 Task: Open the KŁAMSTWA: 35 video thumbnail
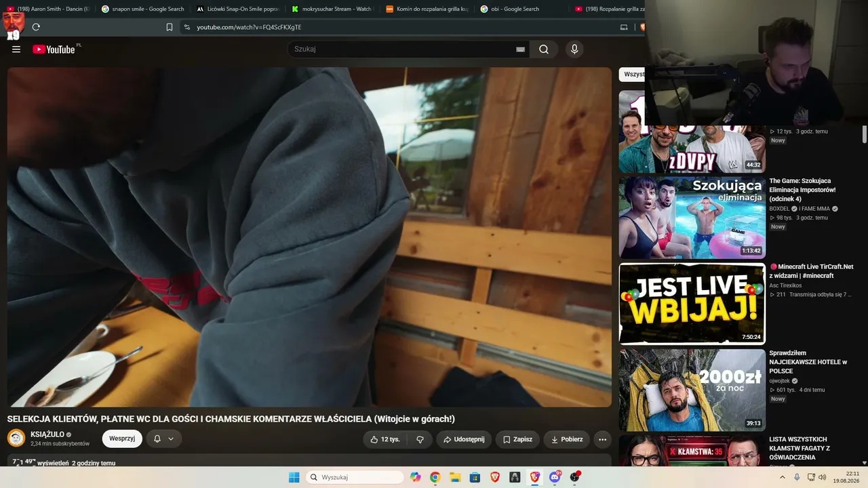point(692,451)
